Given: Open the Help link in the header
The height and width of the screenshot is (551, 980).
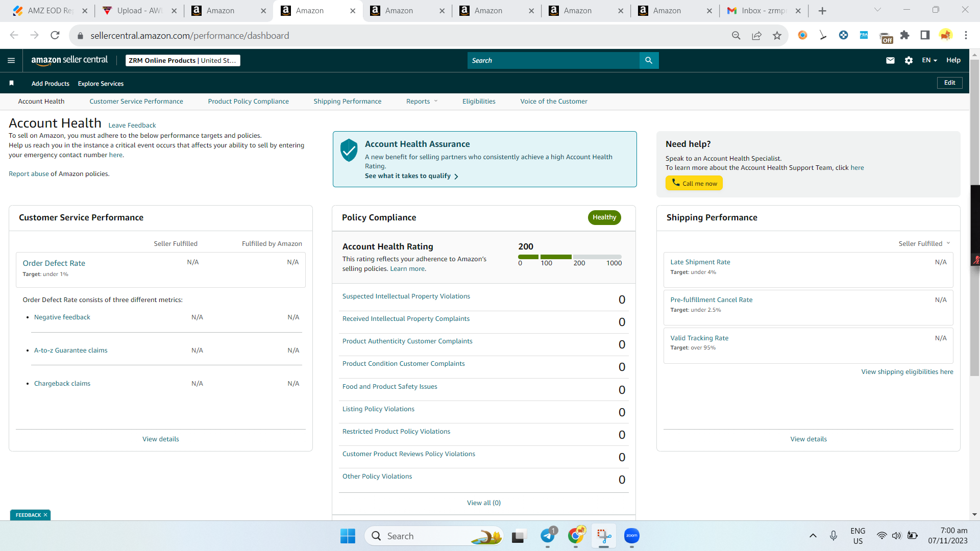Looking at the screenshot, I should click(953, 60).
